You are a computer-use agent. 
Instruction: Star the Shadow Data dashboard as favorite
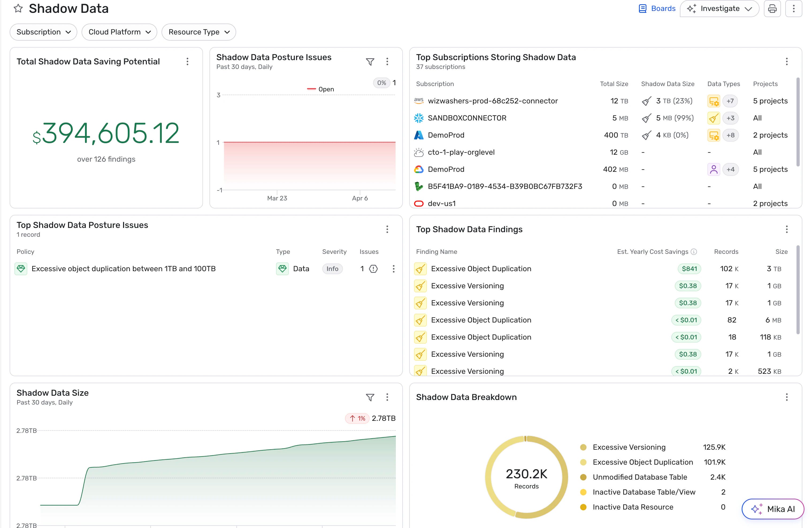pos(18,9)
